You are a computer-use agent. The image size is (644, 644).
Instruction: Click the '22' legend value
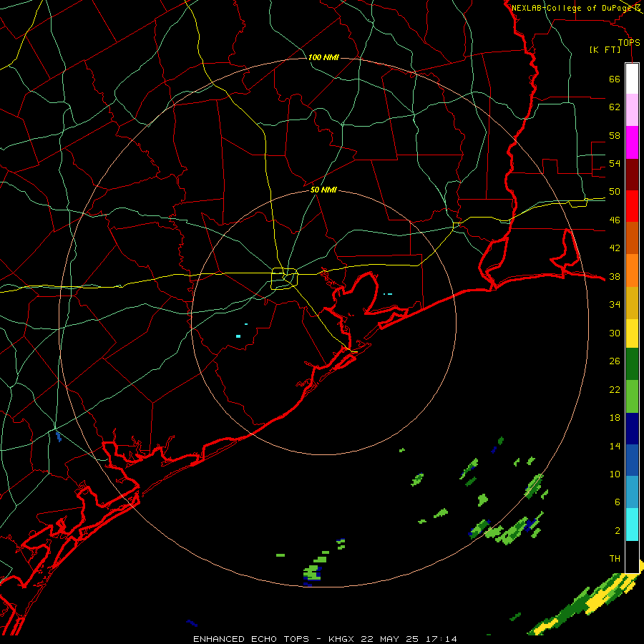(x=615, y=390)
